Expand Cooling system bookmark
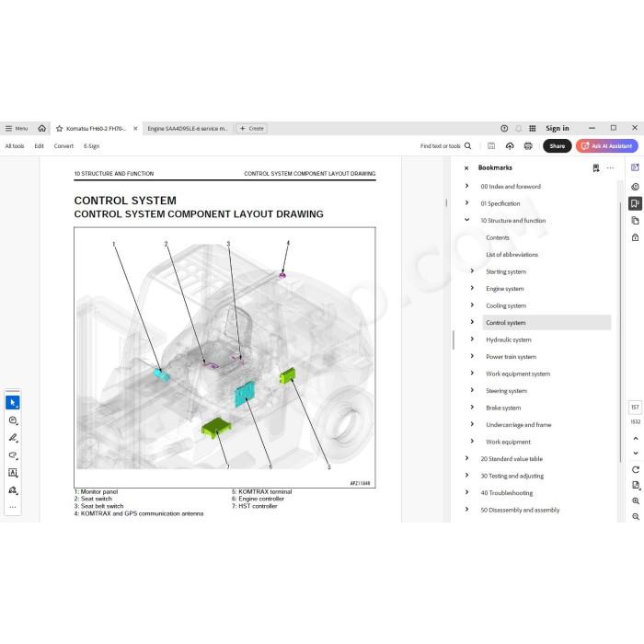The height and width of the screenshot is (644, 644). click(x=472, y=305)
